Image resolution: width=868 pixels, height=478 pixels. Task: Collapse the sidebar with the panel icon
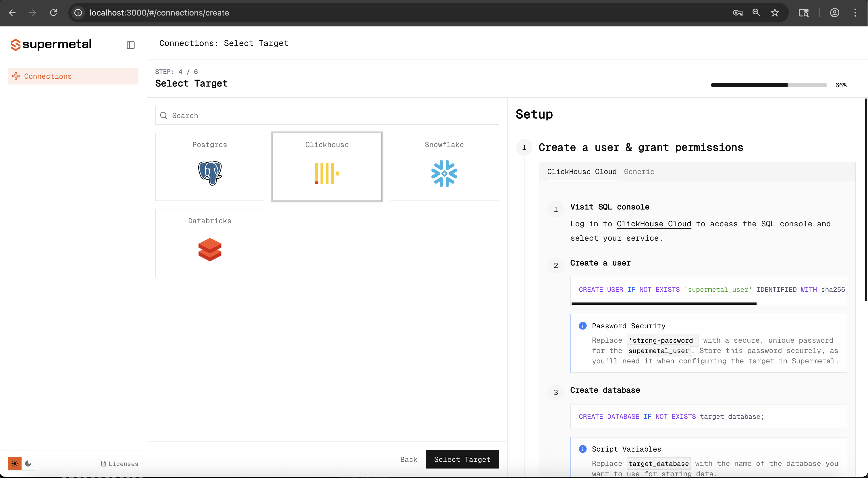click(x=131, y=45)
